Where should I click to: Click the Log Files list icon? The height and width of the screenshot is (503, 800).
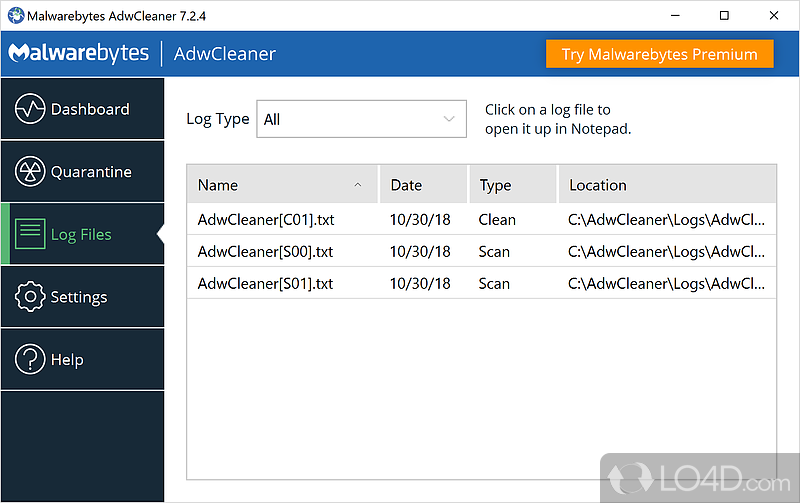tap(31, 234)
